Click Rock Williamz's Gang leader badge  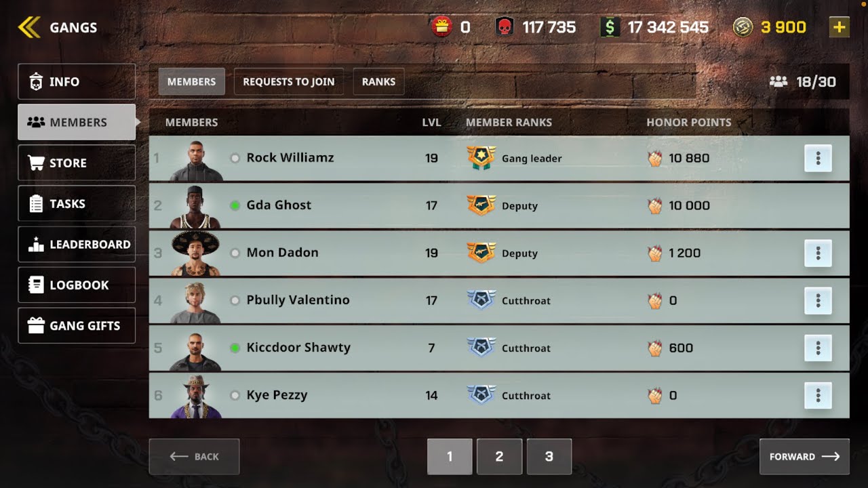(481, 158)
